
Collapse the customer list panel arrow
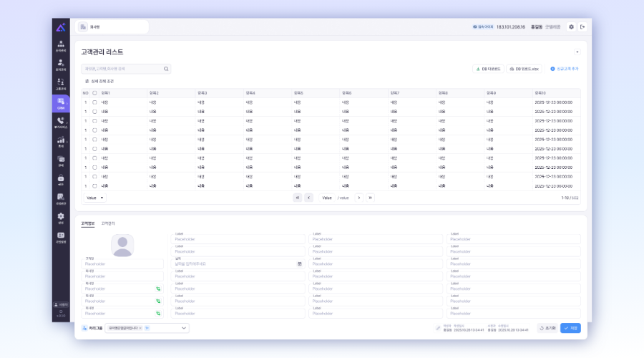[577, 52]
